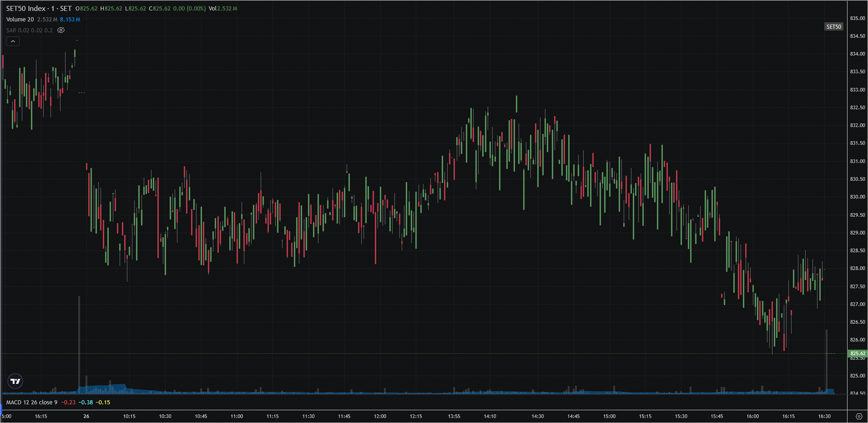Click the yellow MACD signal value -0.15
The width and height of the screenshot is (868, 423).
pos(103,403)
